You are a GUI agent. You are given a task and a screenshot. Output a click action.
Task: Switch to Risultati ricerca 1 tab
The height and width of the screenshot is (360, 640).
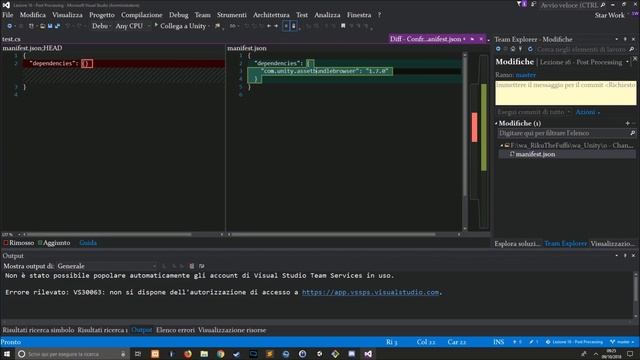click(102, 330)
